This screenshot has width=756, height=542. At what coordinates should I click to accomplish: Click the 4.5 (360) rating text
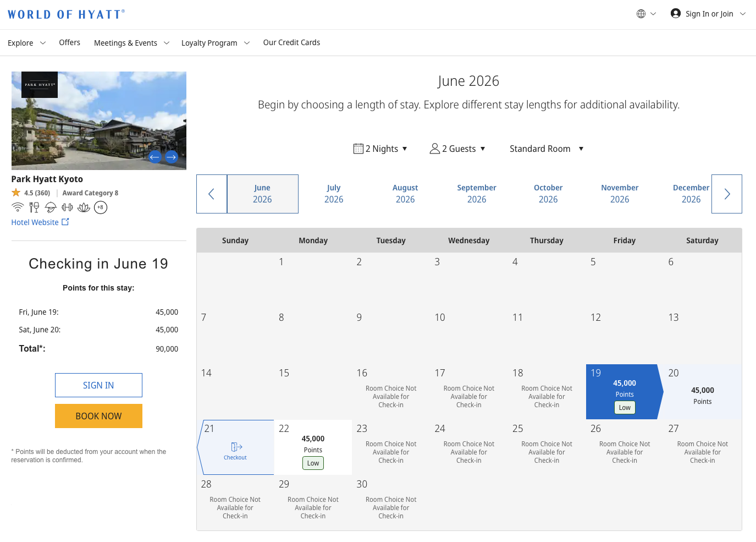tap(37, 193)
